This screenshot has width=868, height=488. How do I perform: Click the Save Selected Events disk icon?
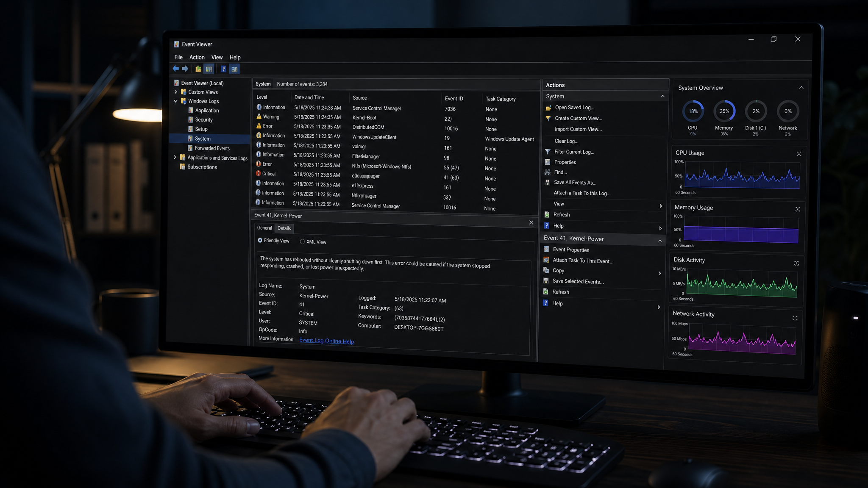(546, 280)
